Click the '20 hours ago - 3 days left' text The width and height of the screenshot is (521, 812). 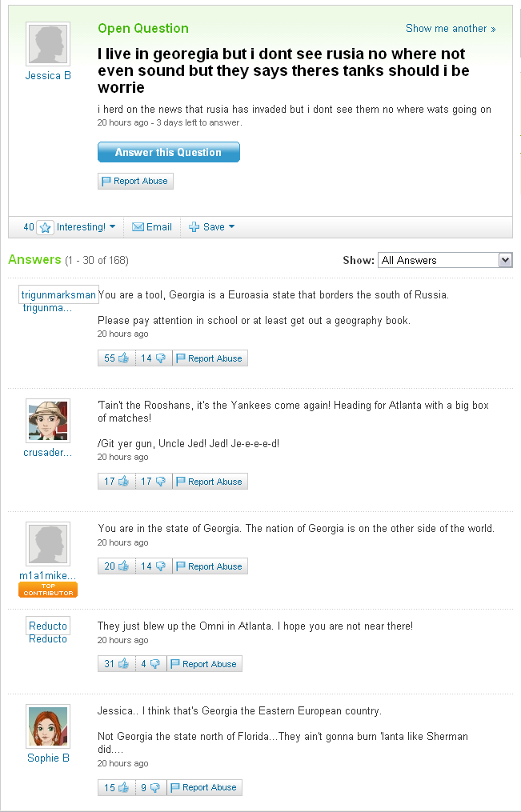[x=170, y=122]
